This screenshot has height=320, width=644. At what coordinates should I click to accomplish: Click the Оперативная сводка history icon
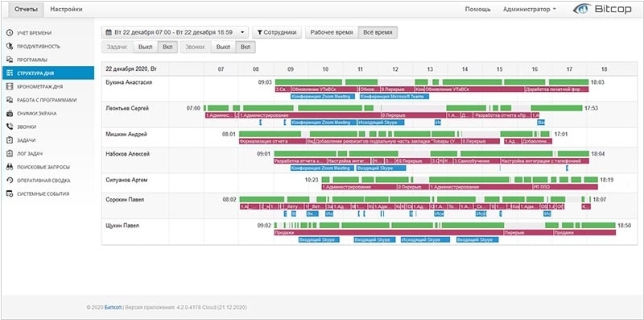click(10, 181)
